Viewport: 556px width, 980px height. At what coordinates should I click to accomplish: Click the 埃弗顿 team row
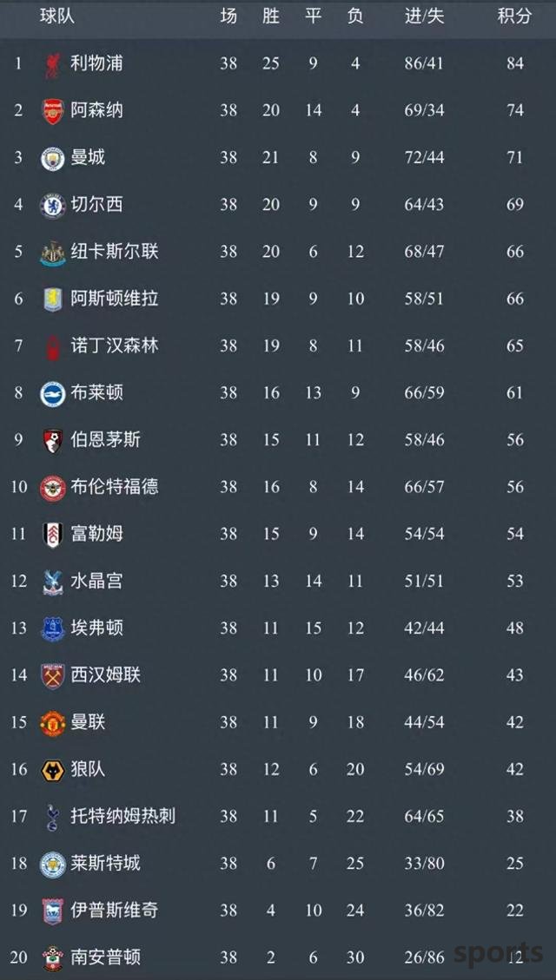pos(278,628)
